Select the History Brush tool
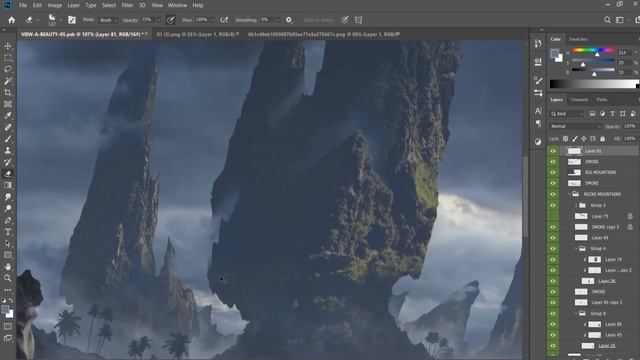This screenshot has height=360, width=640. [x=8, y=162]
